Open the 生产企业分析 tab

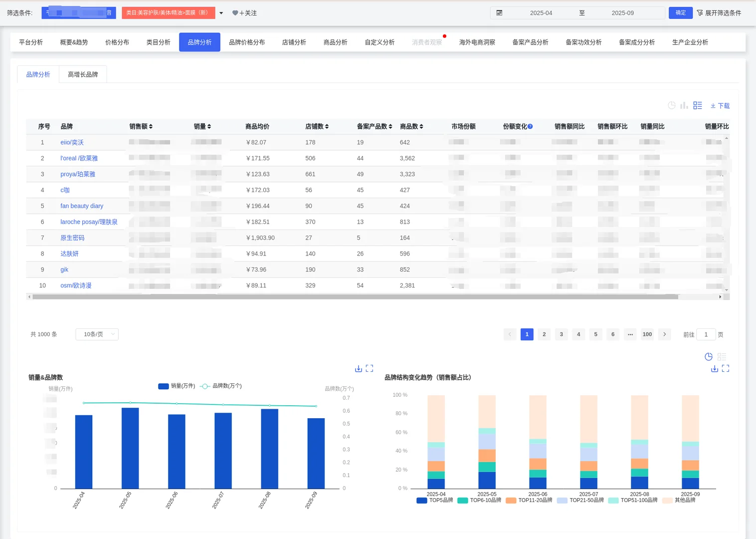690,42
